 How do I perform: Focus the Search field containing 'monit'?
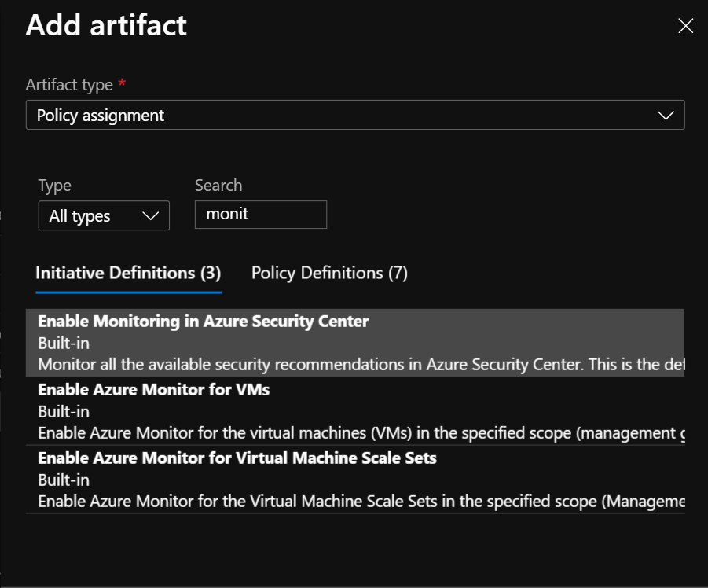tap(260, 214)
